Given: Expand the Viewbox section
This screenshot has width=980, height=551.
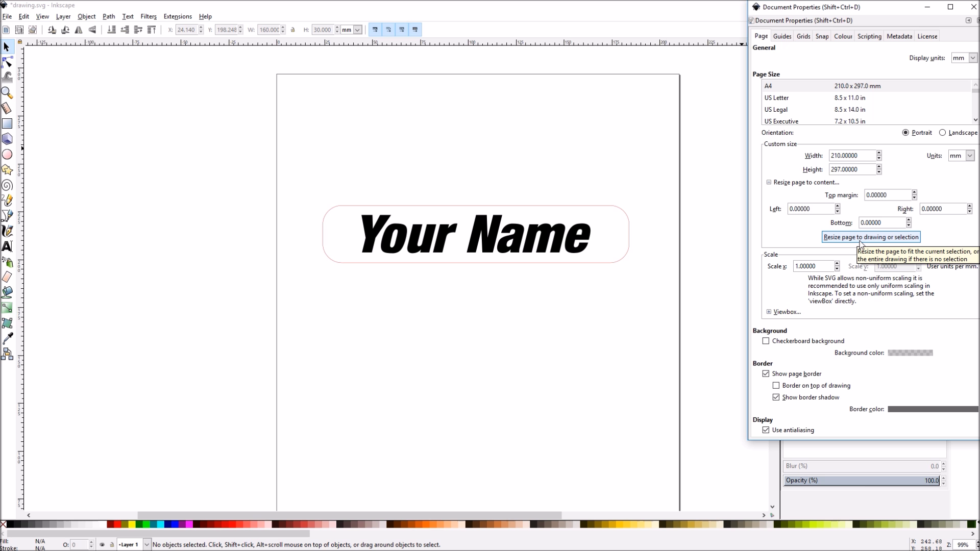Looking at the screenshot, I should coord(769,312).
